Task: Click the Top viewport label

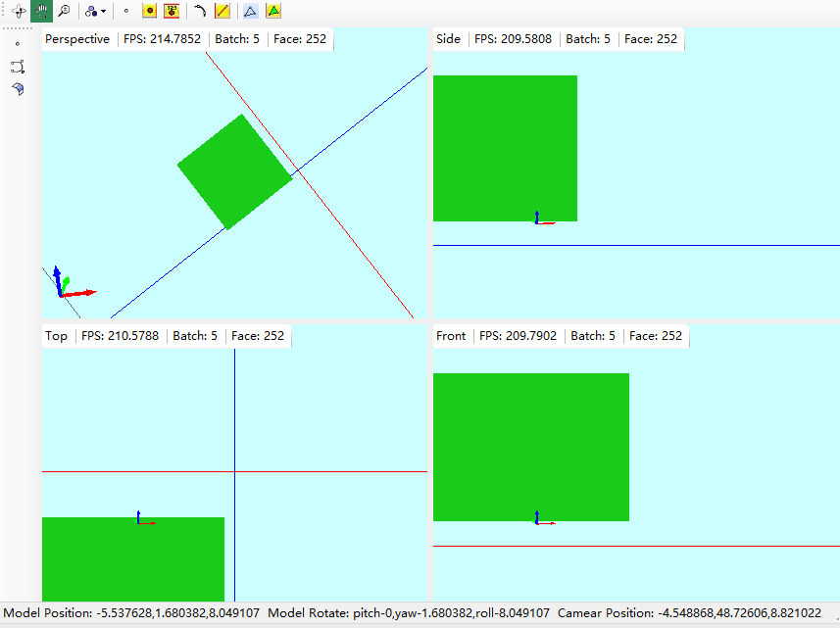Action: (x=56, y=336)
